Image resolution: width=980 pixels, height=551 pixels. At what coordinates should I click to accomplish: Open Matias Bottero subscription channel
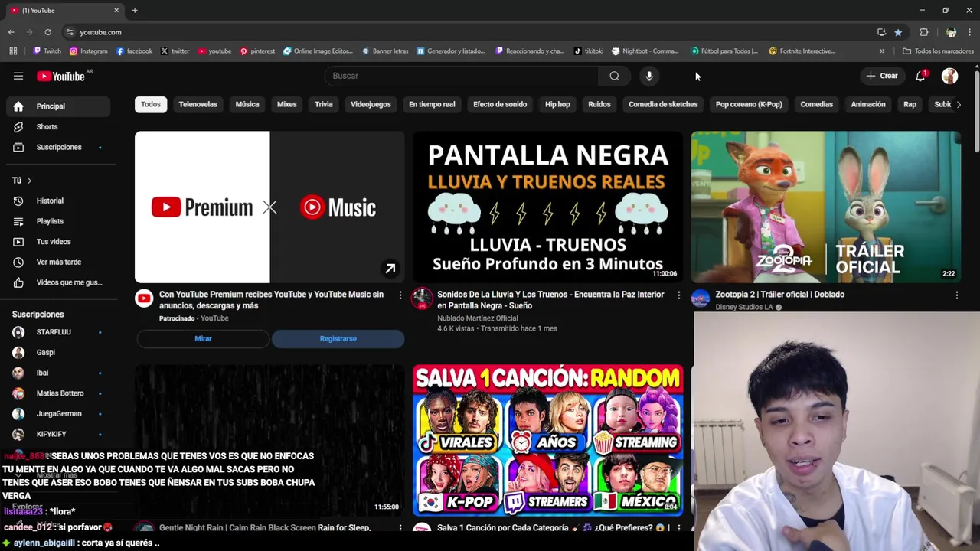(x=58, y=393)
